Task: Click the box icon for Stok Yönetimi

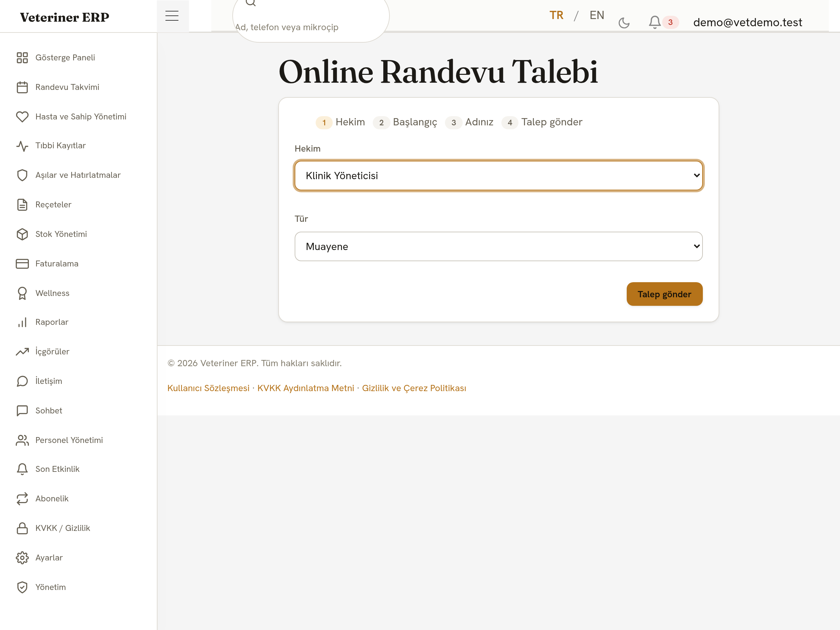Action: pos(22,234)
